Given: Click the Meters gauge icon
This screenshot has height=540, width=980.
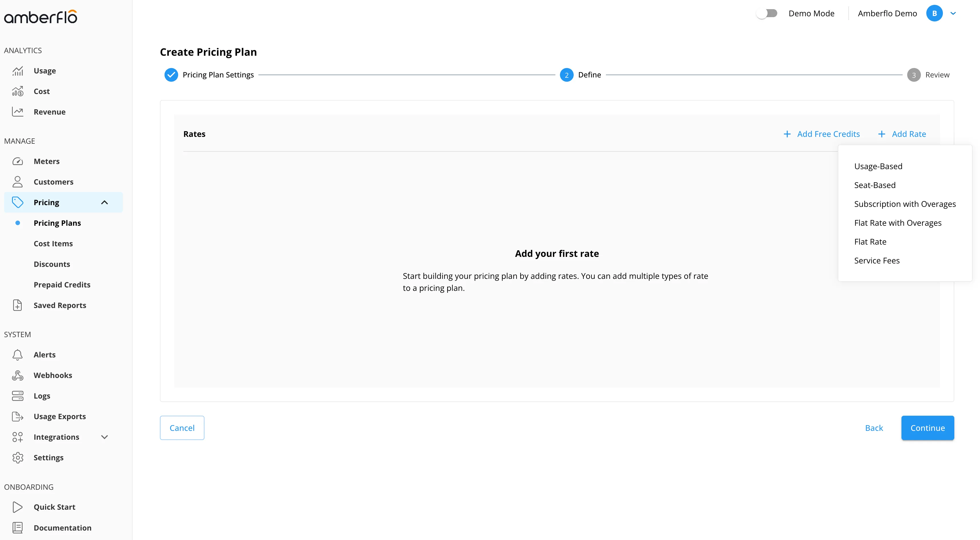Looking at the screenshot, I should click(17, 161).
